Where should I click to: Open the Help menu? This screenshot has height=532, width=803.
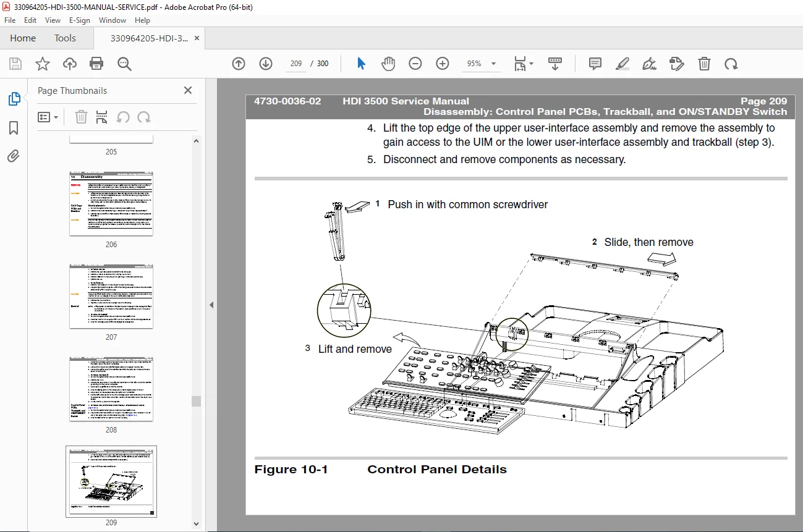click(142, 20)
